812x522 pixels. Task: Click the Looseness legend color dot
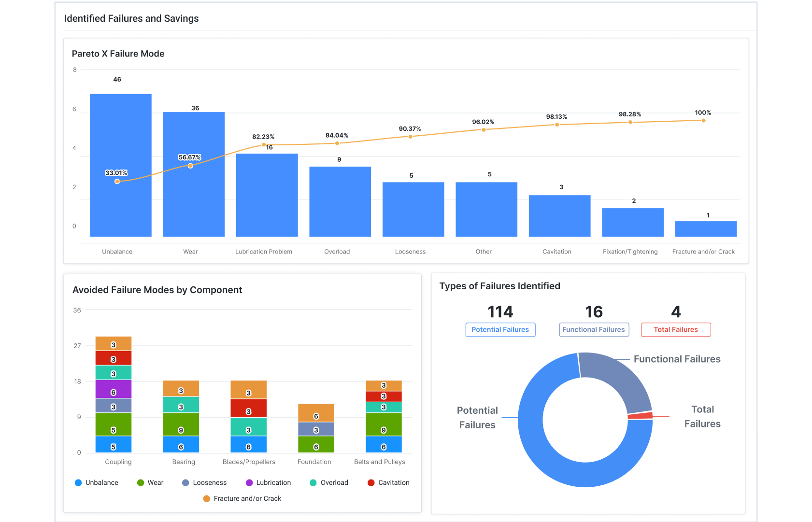[185, 483]
